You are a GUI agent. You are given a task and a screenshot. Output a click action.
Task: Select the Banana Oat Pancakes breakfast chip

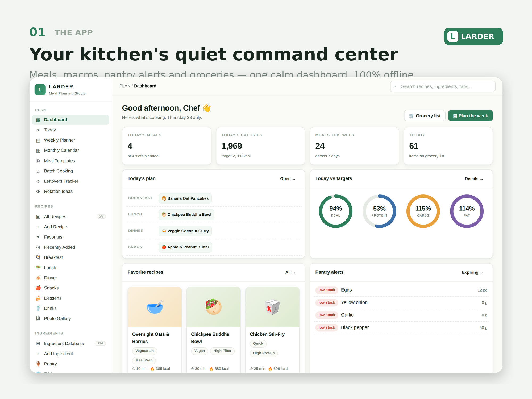pyautogui.click(x=185, y=198)
